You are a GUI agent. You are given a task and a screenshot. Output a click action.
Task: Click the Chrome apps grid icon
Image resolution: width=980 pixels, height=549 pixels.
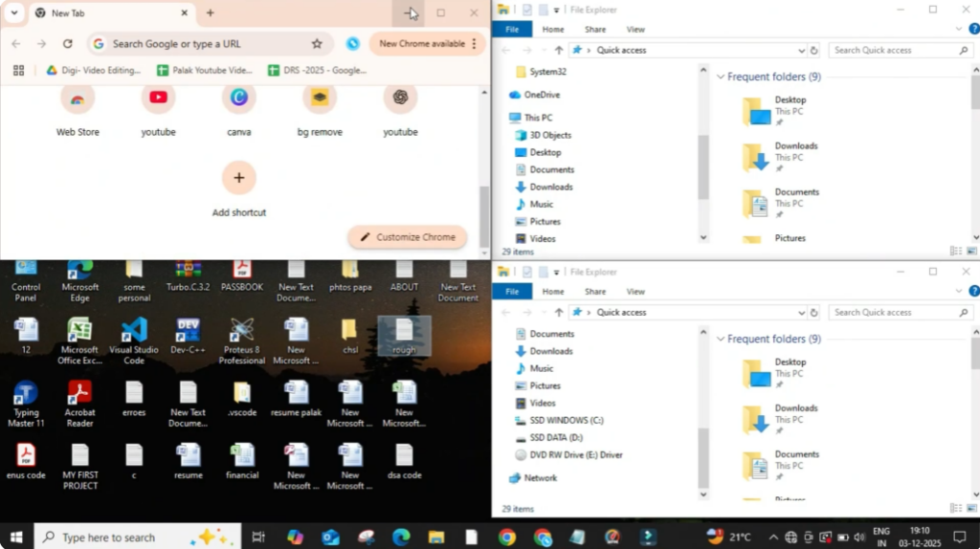18,70
